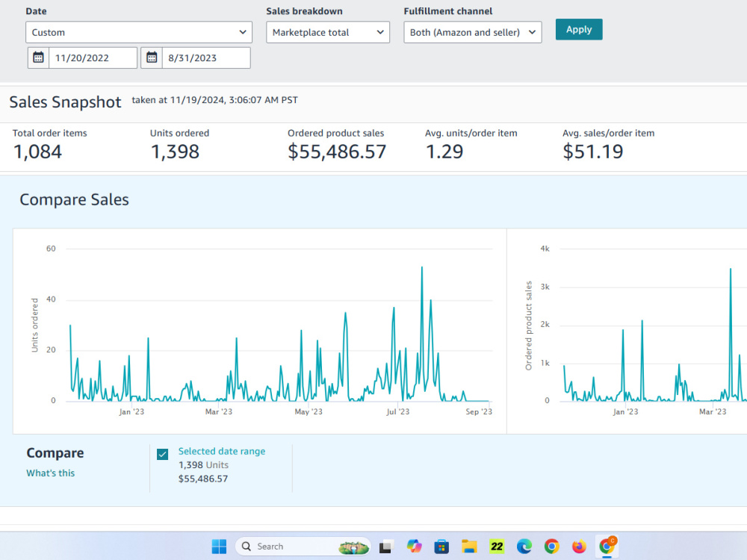Click the Compare Sales heading

point(74,199)
